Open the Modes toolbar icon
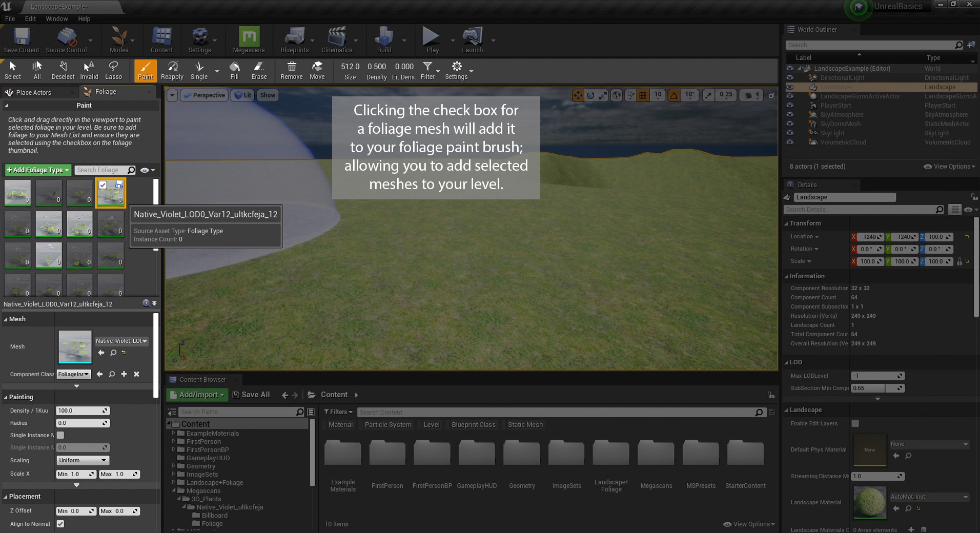Viewport: 980px width, 533px height. 119,40
